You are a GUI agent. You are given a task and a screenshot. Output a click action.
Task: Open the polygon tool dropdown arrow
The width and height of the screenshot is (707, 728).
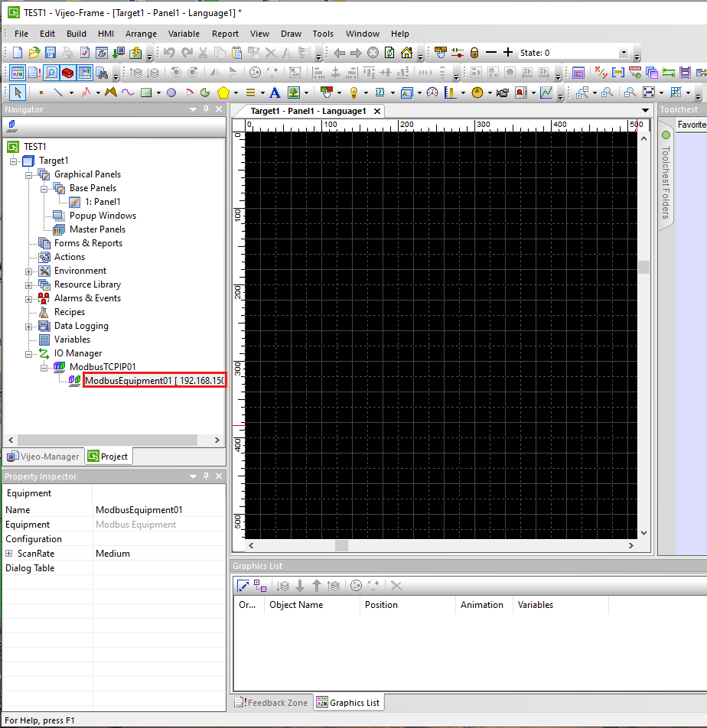pyautogui.click(x=236, y=93)
